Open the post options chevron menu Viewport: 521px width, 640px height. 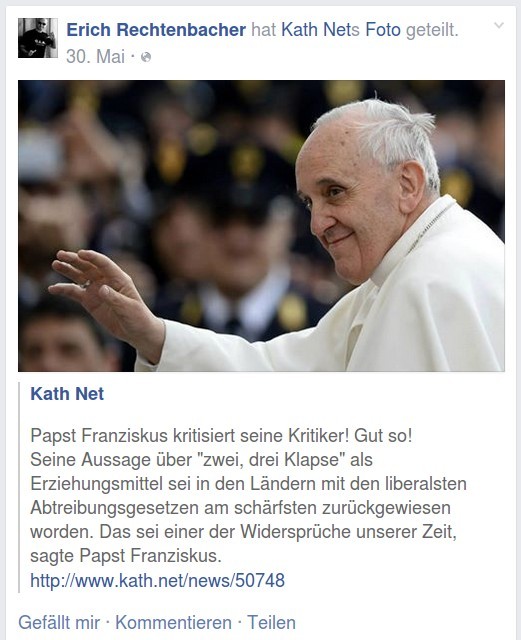[499, 26]
